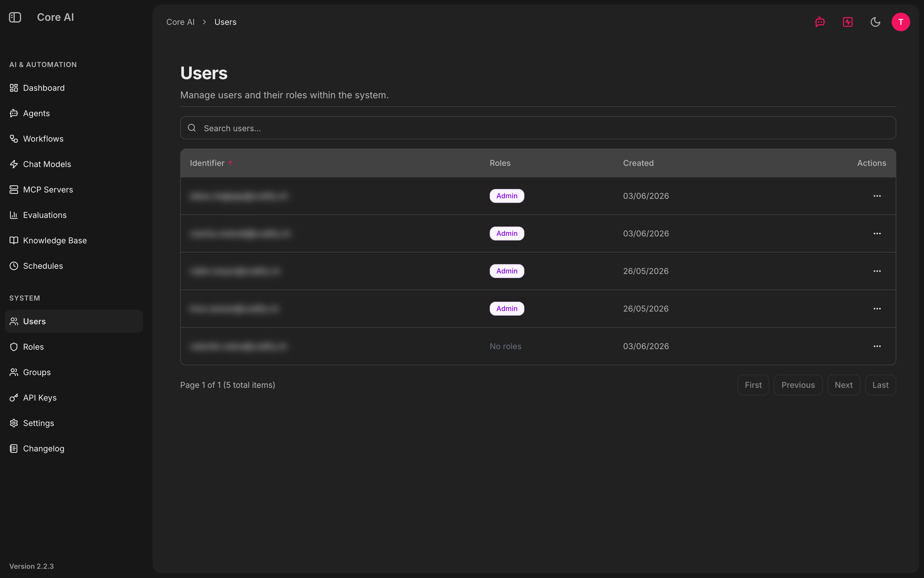This screenshot has width=924, height=578.
Task: Click the Core AI sidebar title
Action: (55, 17)
